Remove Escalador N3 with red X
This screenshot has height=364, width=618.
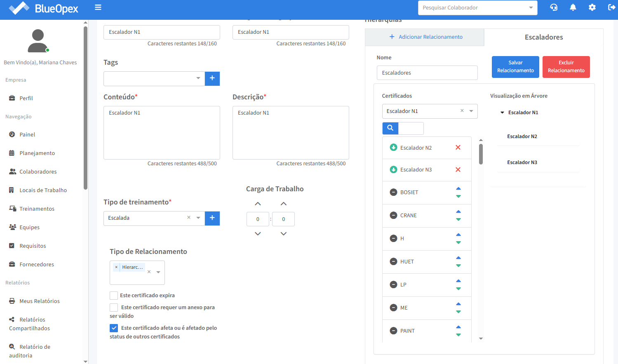458,170
